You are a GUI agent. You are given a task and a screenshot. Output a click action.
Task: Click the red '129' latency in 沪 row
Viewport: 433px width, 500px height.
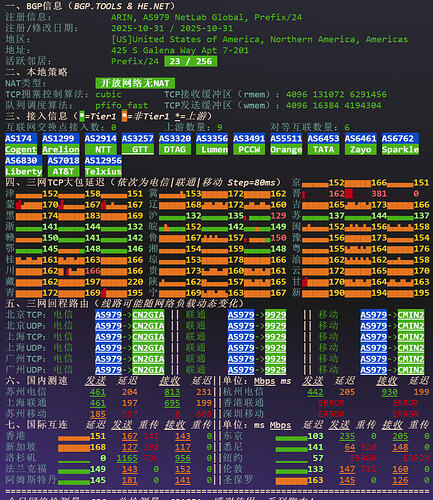tap(278, 216)
